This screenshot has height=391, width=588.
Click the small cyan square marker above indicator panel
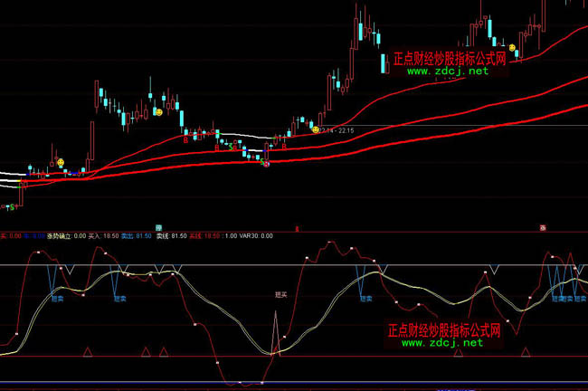coord(157,226)
